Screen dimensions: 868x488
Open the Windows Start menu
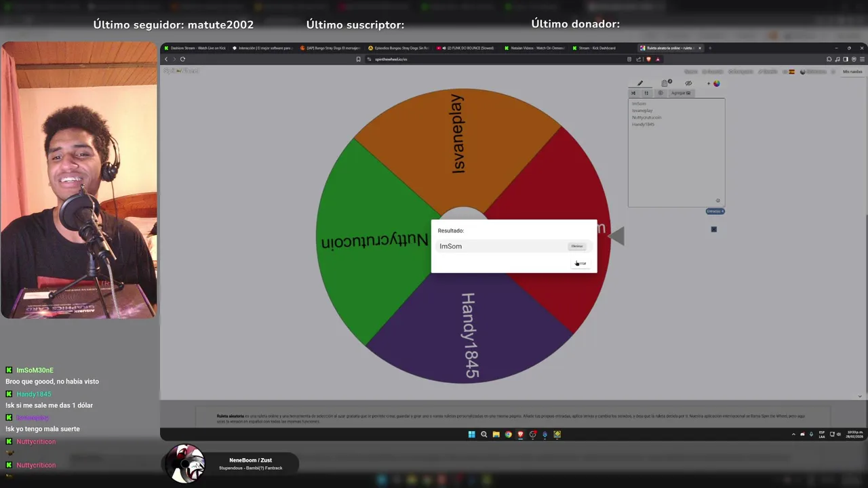tap(471, 434)
